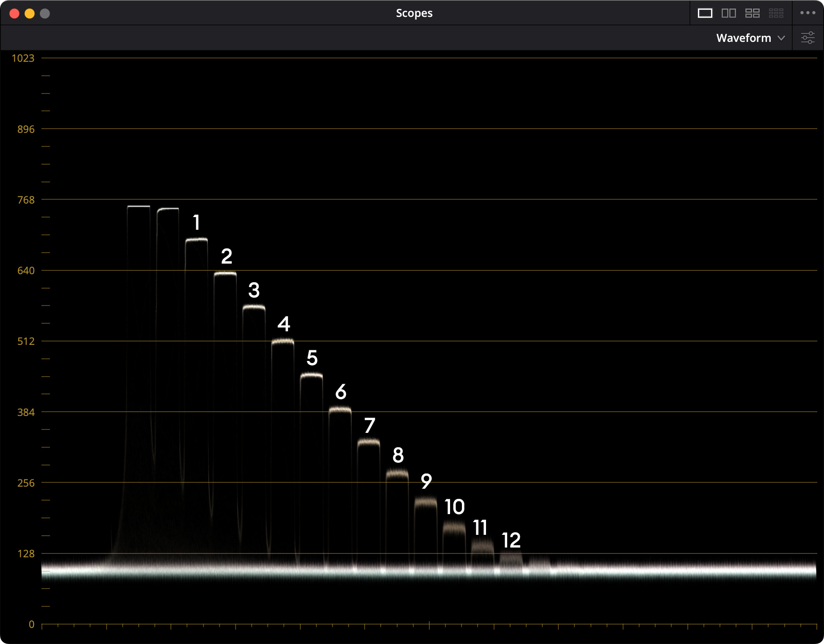Click the 0 scale label
Viewport: 824px width, 644px height.
click(31, 625)
